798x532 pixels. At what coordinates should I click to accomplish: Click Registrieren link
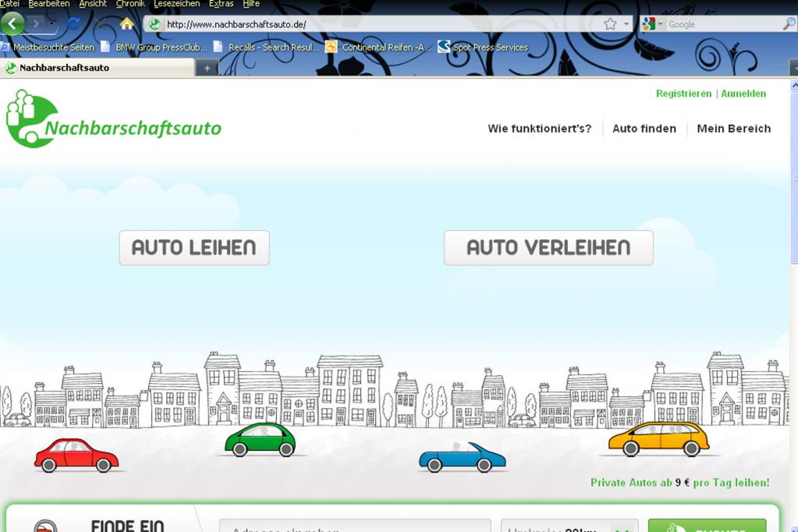[683, 94]
